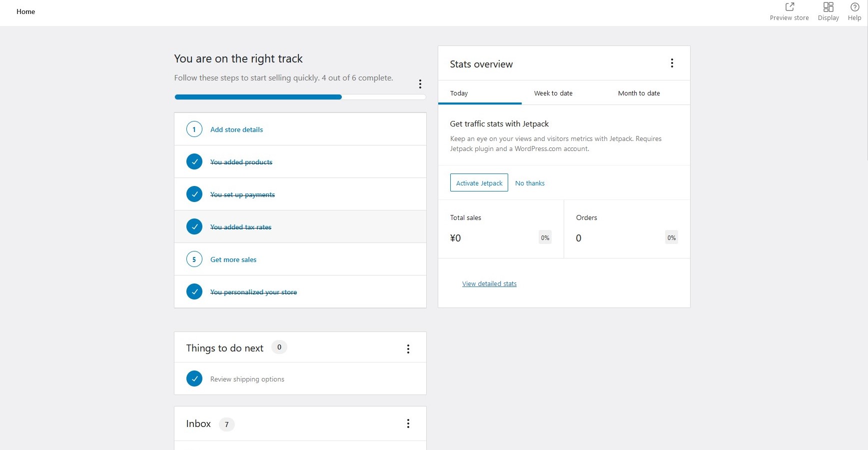Switch to the Week to date tab

[553, 93]
